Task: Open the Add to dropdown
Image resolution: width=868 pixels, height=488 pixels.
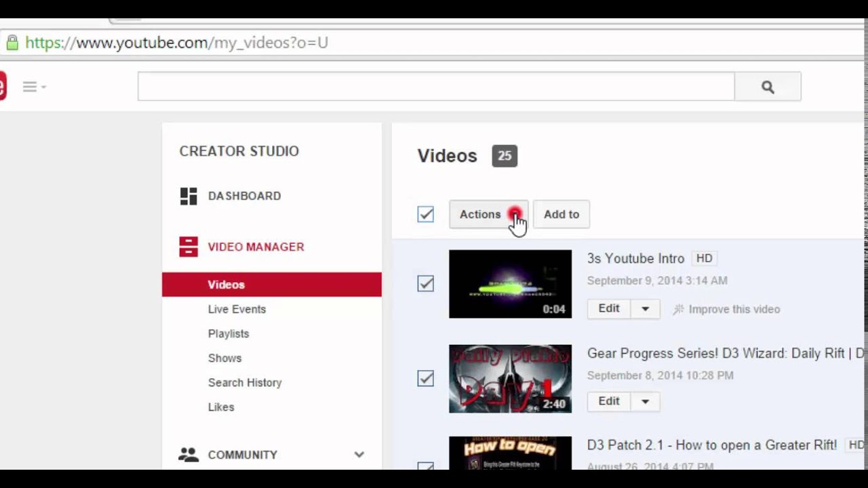Action: click(561, 214)
